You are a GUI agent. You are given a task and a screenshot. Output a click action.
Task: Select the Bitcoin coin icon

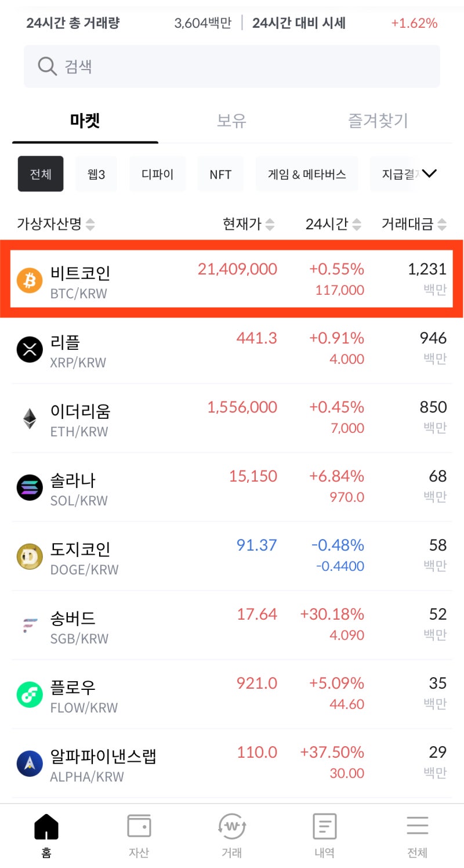(x=29, y=279)
